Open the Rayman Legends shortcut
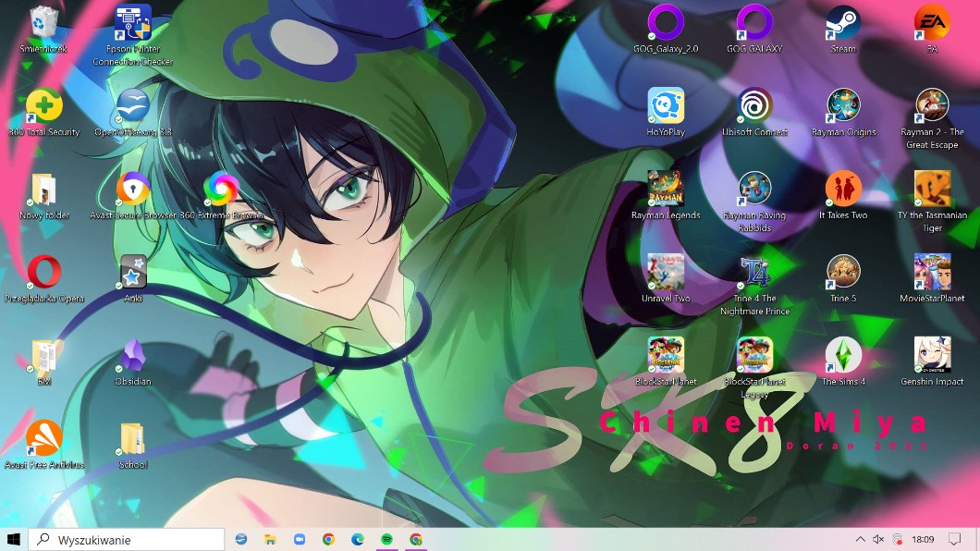Image resolution: width=980 pixels, height=551 pixels. pyautogui.click(x=666, y=190)
